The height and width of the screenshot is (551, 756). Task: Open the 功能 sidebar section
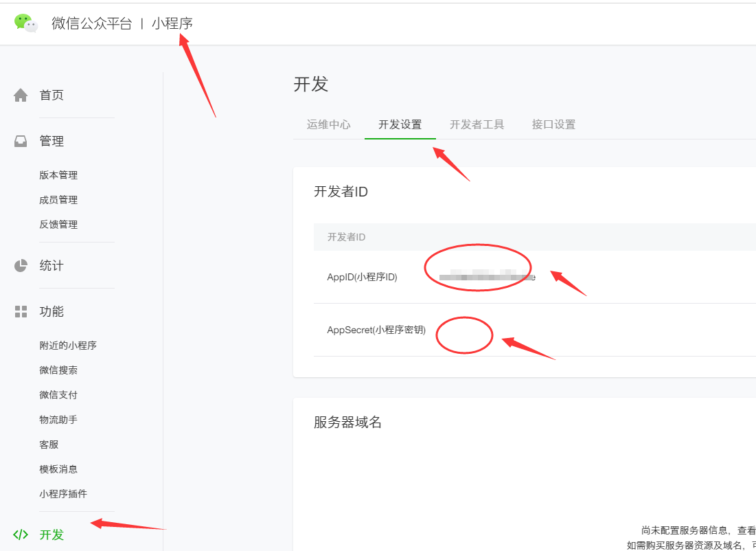[x=51, y=311]
